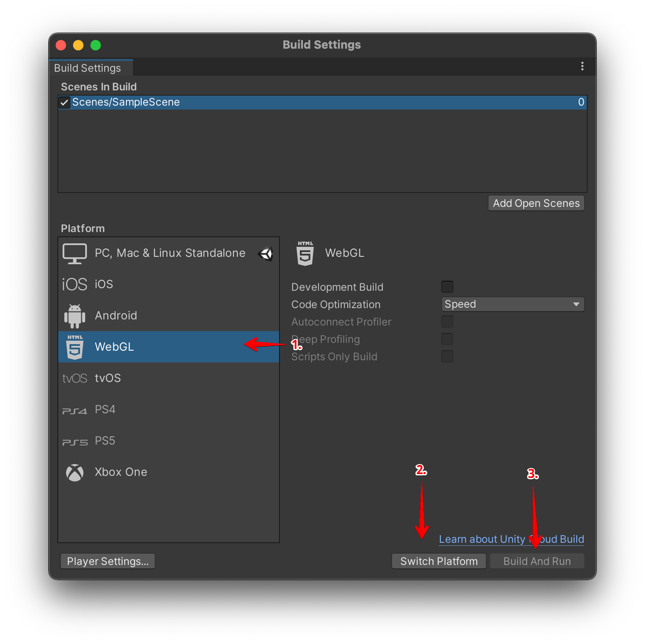
Task: Select the iOS platform row
Action: click(169, 284)
